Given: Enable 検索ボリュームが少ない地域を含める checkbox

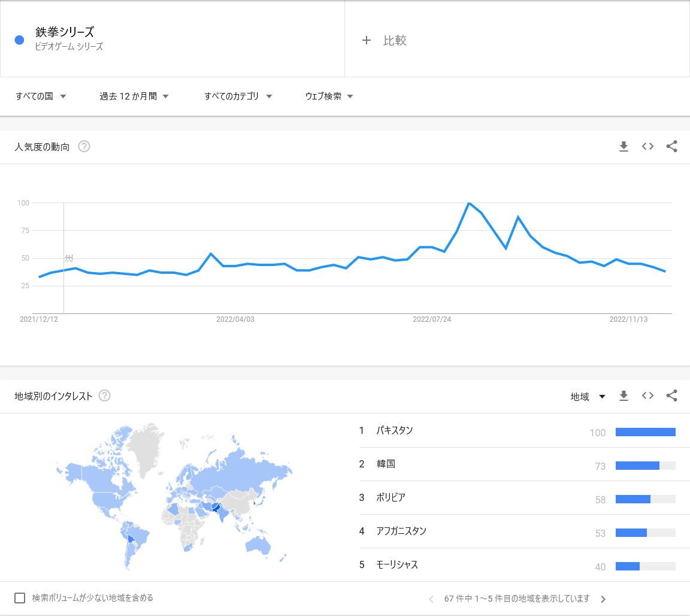Looking at the screenshot, I should (20, 598).
